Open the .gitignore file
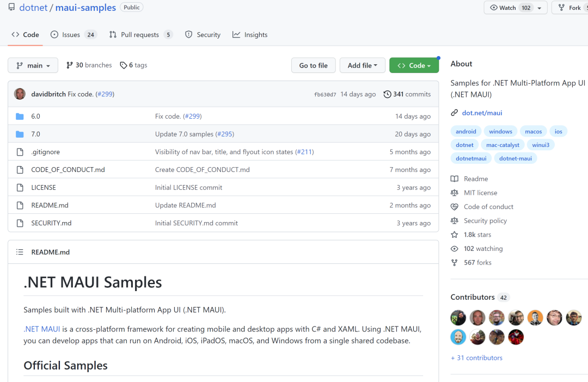This screenshot has height=382, width=588. point(45,152)
